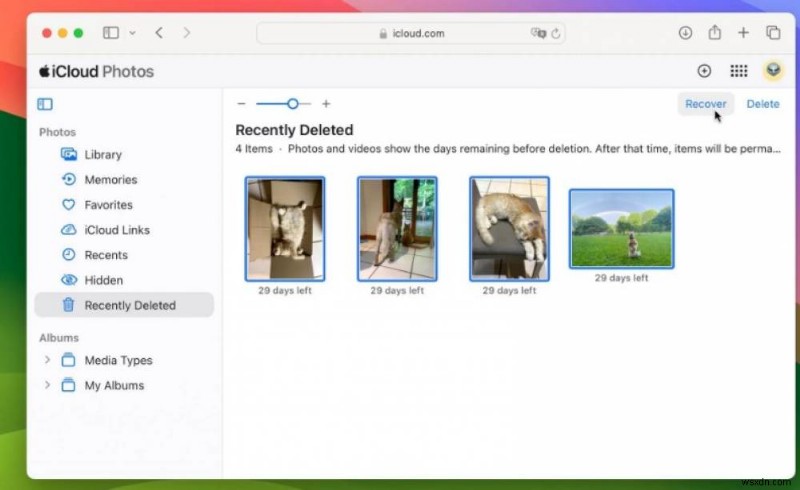
Task: Click the circled plus upload icon
Action: pyautogui.click(x=704, y=71)
